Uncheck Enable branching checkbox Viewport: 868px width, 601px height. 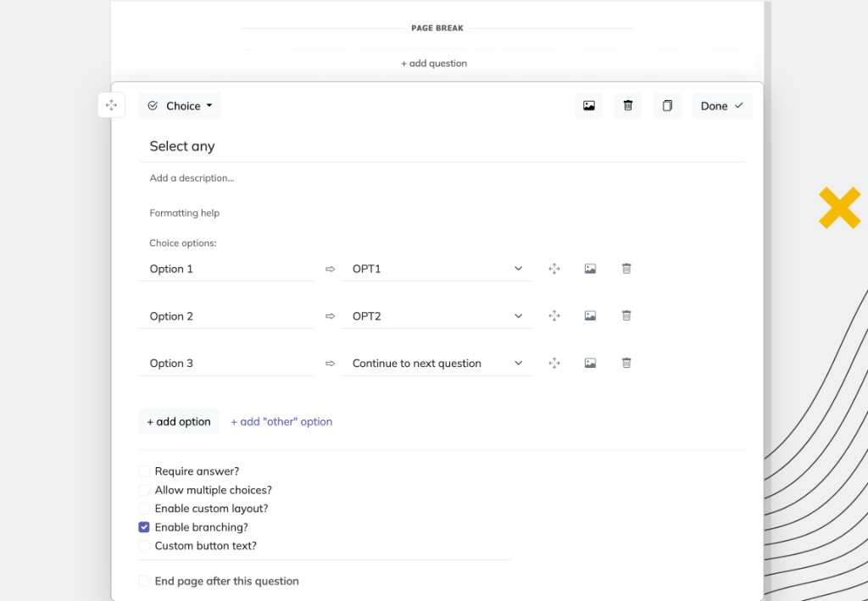coord(144,527)
